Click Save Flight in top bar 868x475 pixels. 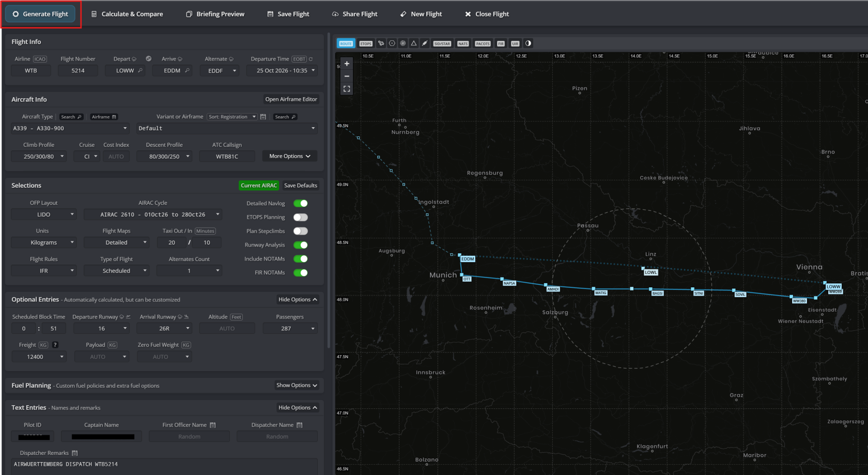[288, 14]
